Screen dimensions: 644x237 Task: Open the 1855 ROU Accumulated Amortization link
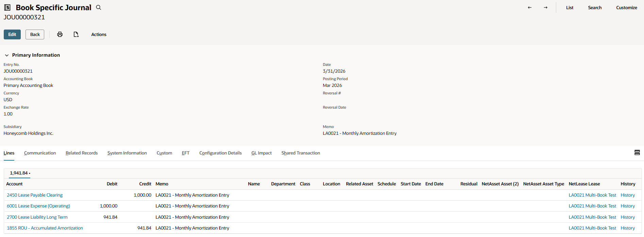coord(45,228)
